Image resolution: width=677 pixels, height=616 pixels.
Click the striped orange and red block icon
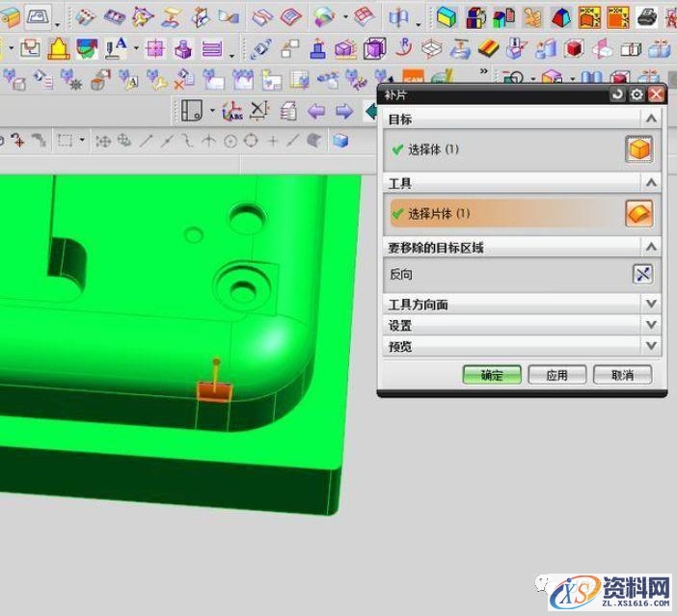tap(488, 48)
